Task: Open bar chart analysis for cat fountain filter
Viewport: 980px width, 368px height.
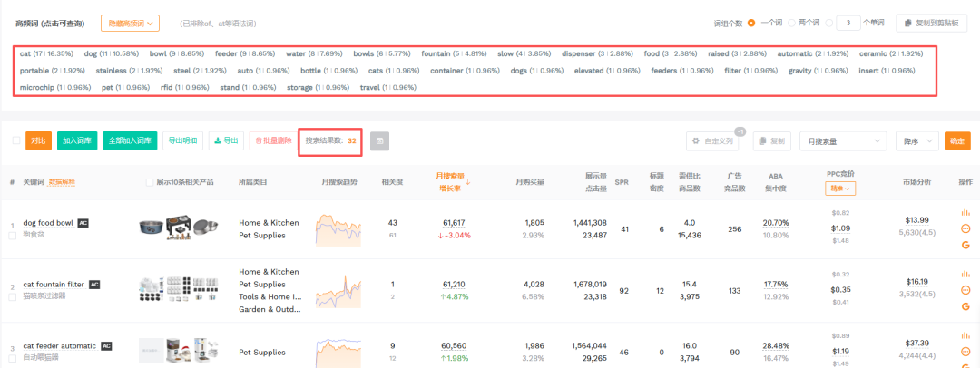Action: pos(965,274)
